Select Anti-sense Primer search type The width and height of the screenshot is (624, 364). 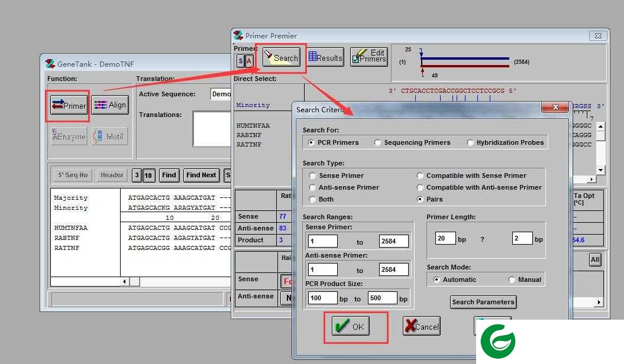point(344,187)
